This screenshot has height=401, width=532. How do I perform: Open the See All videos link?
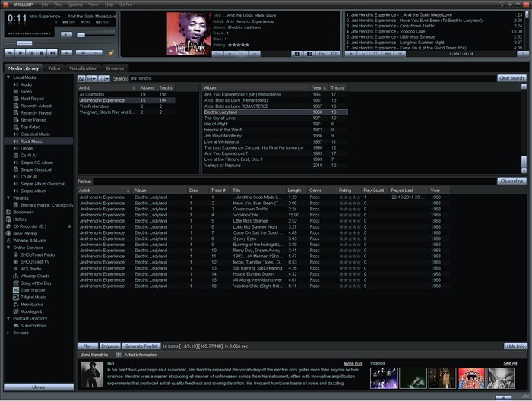tap(510, 363)
